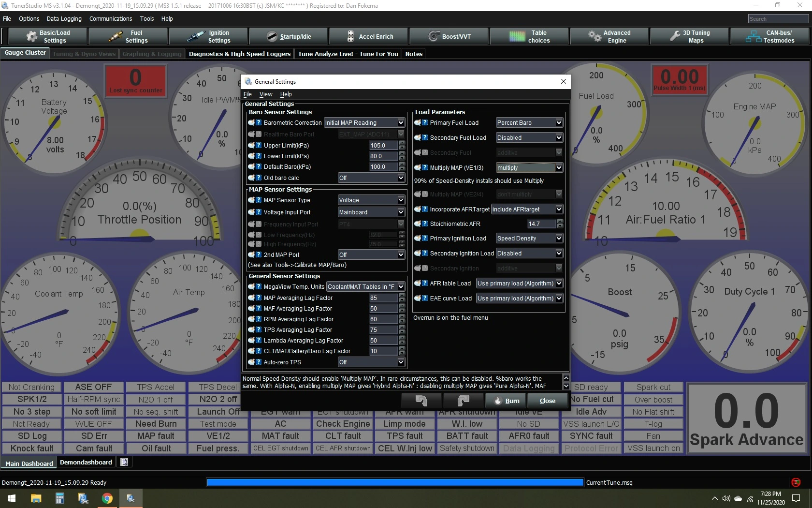Screen dimensions: 812x508
Task: Switch to Tune Analyze Live tab
Action: coord(348,54)
